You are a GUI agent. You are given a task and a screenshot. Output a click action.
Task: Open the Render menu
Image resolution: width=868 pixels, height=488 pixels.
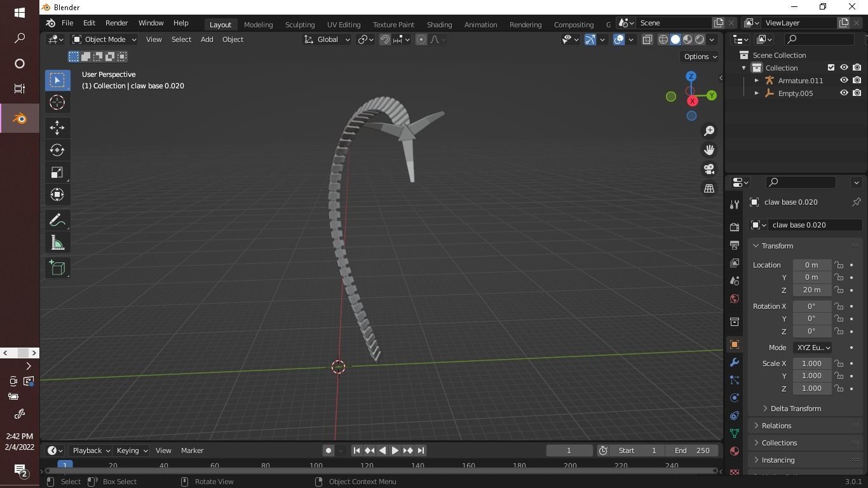(116, 23)
